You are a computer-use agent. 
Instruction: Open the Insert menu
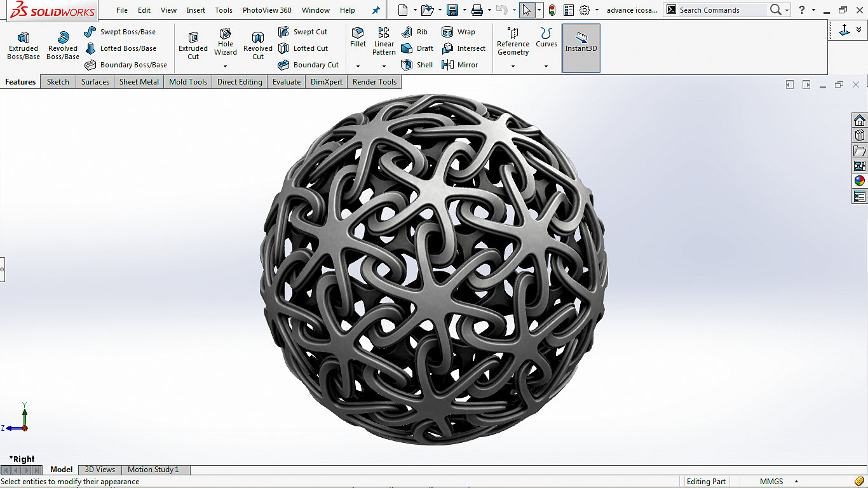point(196,10)
